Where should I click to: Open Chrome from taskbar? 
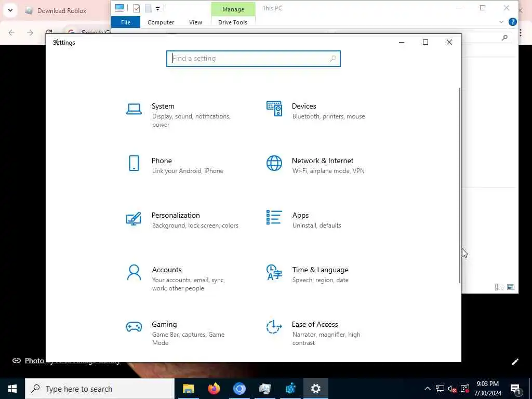(239, 389)
